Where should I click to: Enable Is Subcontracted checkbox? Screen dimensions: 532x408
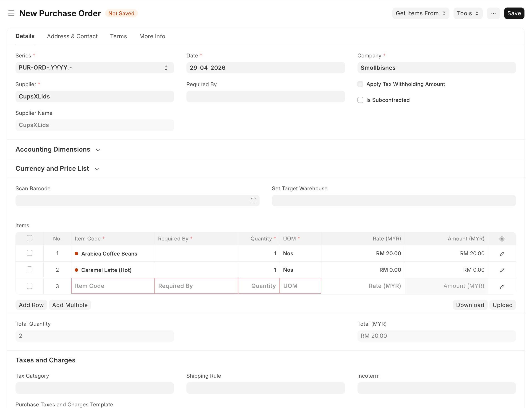pos(360,100)
